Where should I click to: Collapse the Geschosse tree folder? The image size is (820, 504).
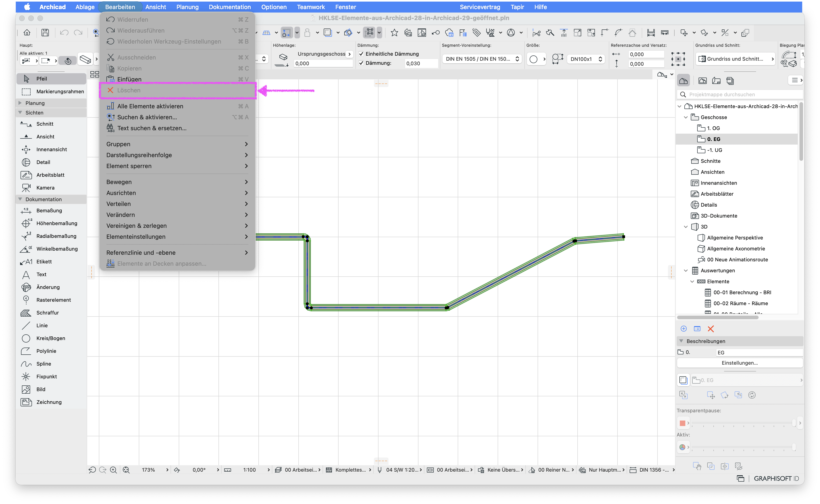pos(686,117)
